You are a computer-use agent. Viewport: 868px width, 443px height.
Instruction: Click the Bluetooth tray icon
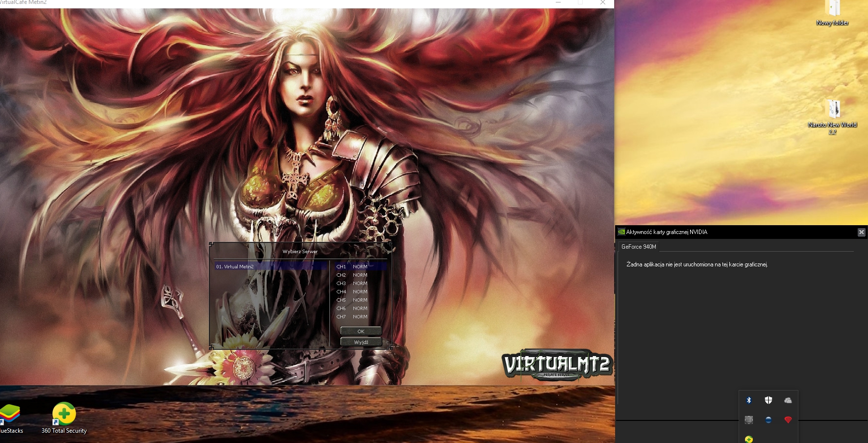click(x=748, y=400)
